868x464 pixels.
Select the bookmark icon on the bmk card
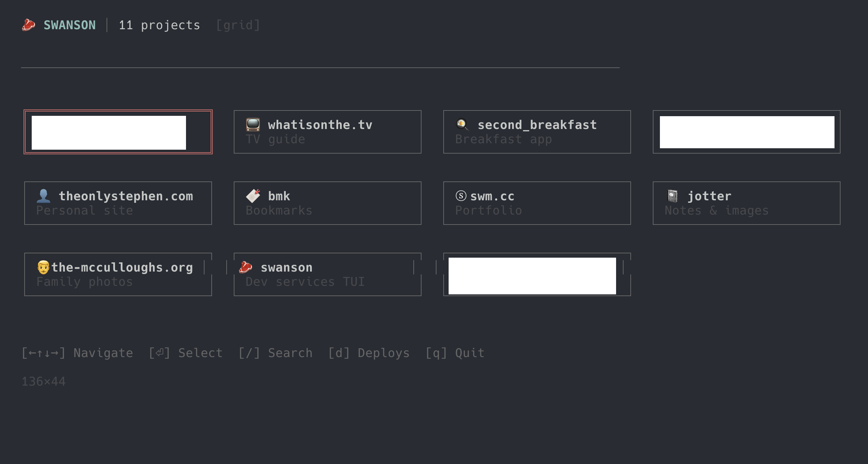253,196
